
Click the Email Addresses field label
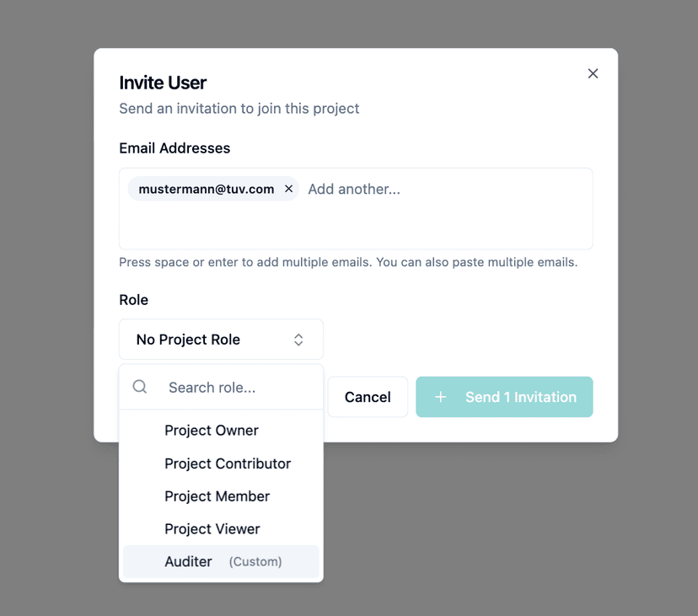(174, 148)
